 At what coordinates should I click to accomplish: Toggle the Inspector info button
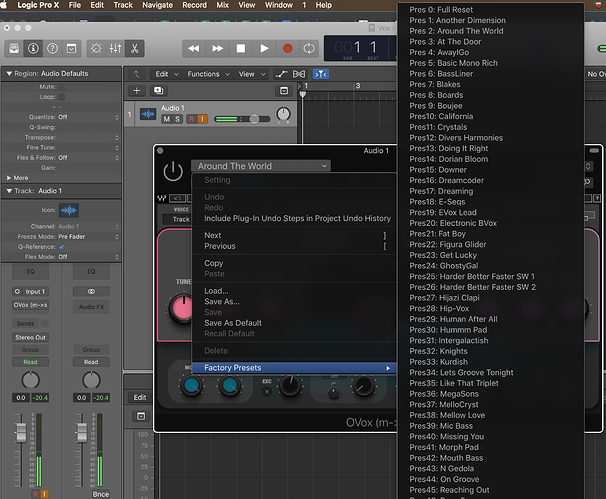(x=33, y=48)
